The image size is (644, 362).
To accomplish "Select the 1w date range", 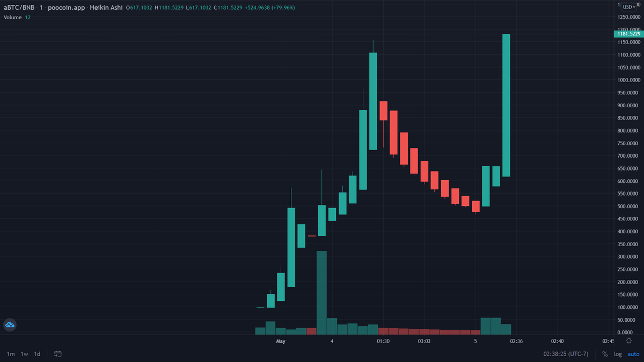I will coord(24,354).
